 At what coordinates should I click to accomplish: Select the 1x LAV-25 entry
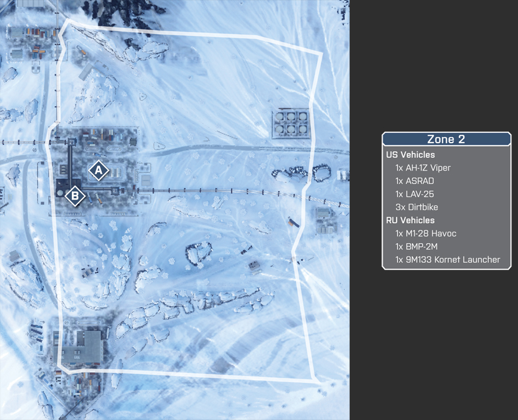point(414,194)
